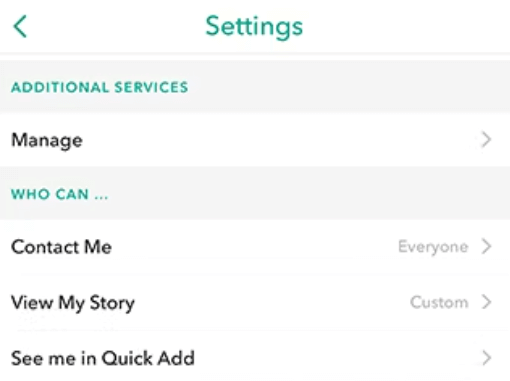Change the Everyone value for Contact Me
510x381 pixels.
(x=433, y=247)
